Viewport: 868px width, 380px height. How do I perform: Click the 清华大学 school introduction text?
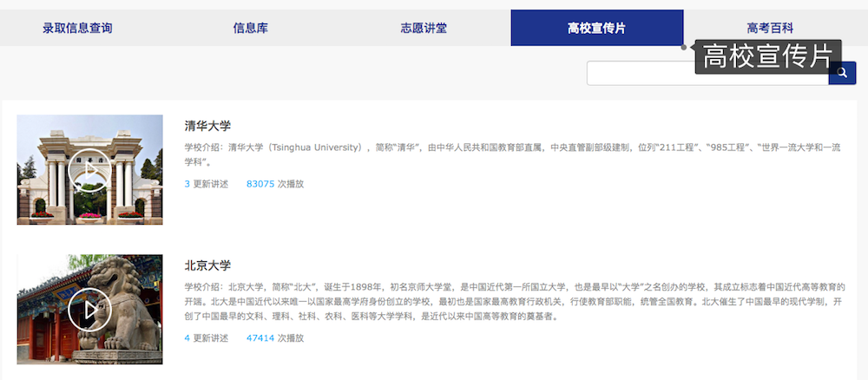[512, 154]
